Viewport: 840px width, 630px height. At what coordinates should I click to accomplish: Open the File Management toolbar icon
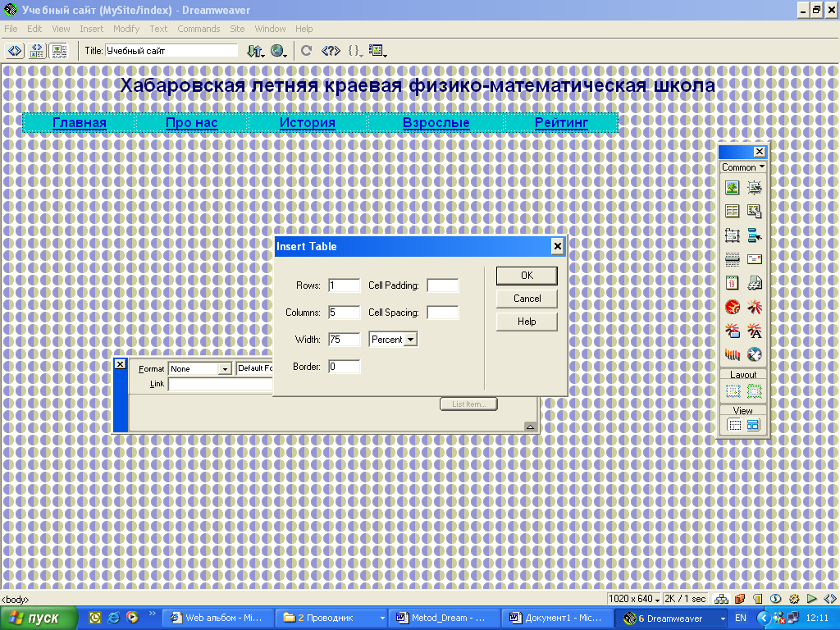(x=255, y=51)
